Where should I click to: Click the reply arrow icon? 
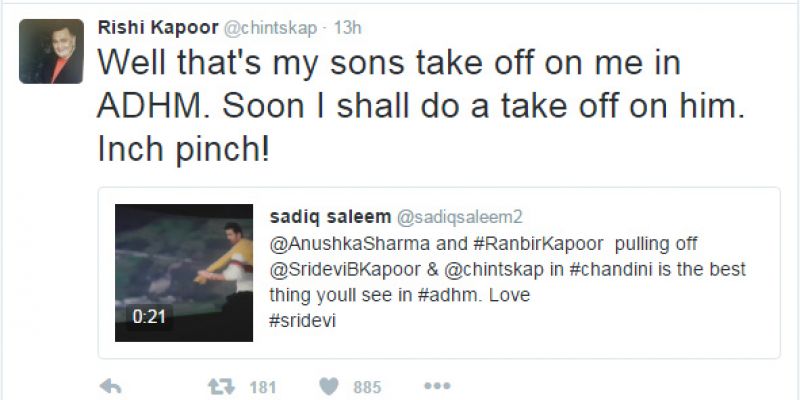(x=110, y=386)
